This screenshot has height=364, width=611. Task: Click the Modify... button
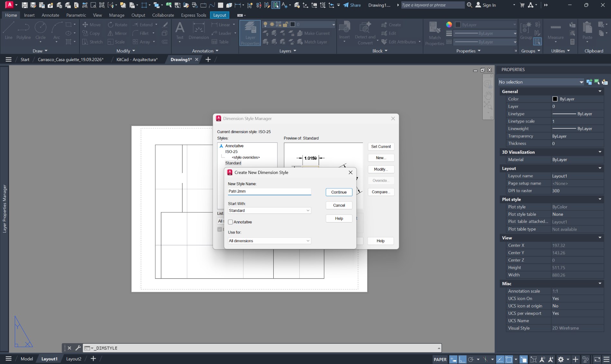click(381, 169)
